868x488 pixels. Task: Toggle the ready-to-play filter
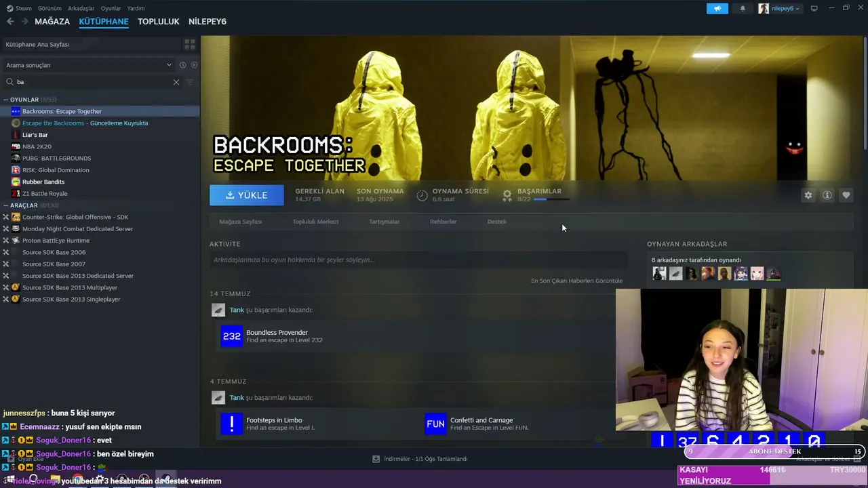tap(194, 65)
